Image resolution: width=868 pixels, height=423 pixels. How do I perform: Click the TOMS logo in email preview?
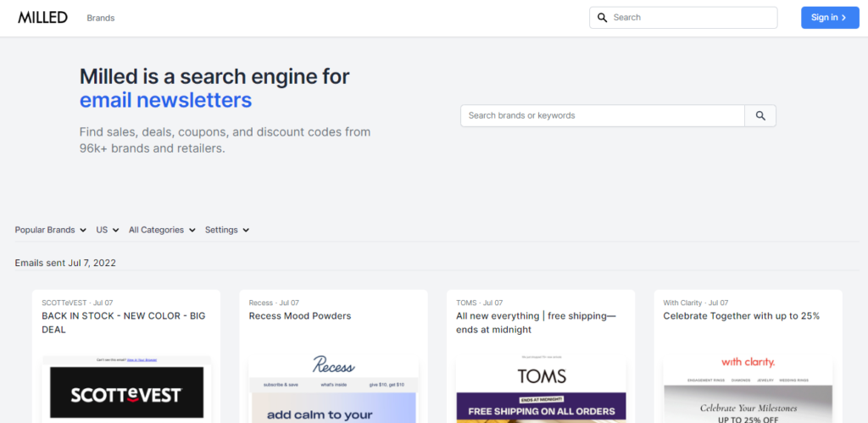542,377
